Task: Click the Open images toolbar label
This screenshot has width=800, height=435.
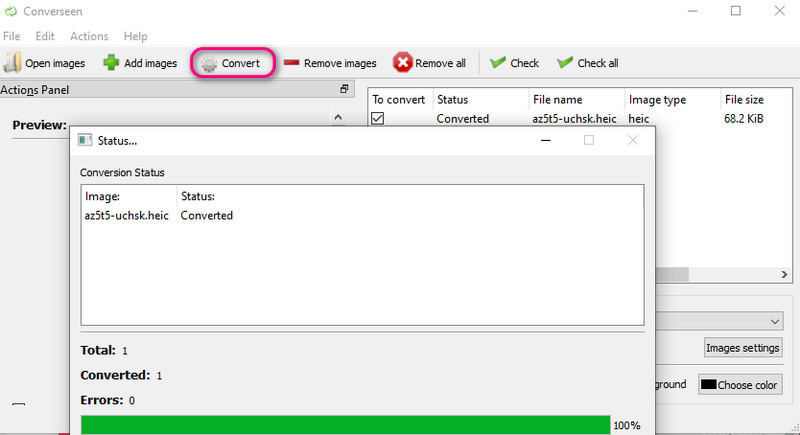Action: click(x=55, y=63)
